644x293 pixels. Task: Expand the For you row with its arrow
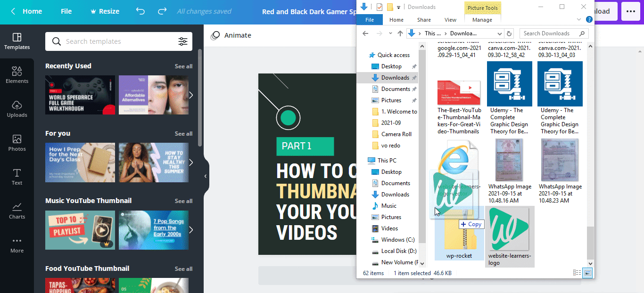[x=191, y=163]
